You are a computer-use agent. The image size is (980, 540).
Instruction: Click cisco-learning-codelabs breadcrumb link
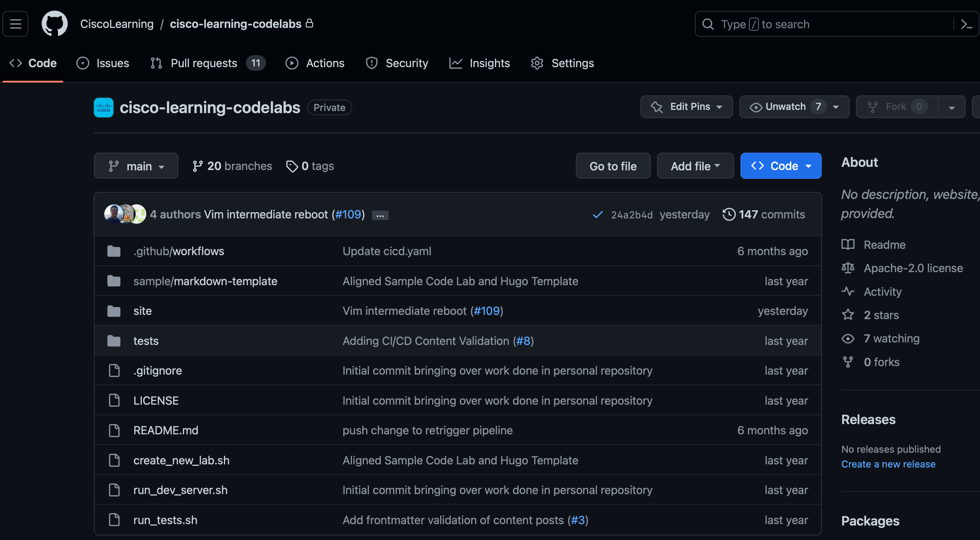pos(236,24)
